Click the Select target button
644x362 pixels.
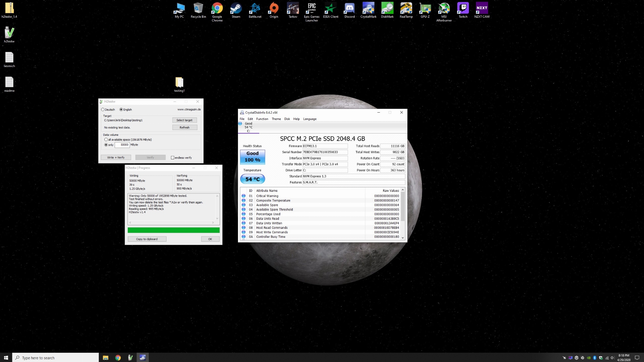tap(184, 120)
